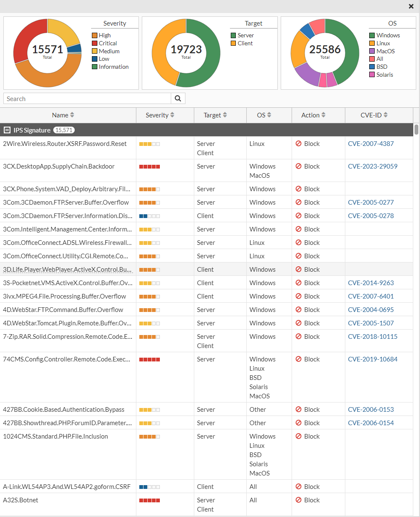The image size is (420, 517).
Task: Close the signature dialog with X
Action: [x=411, y=6]
